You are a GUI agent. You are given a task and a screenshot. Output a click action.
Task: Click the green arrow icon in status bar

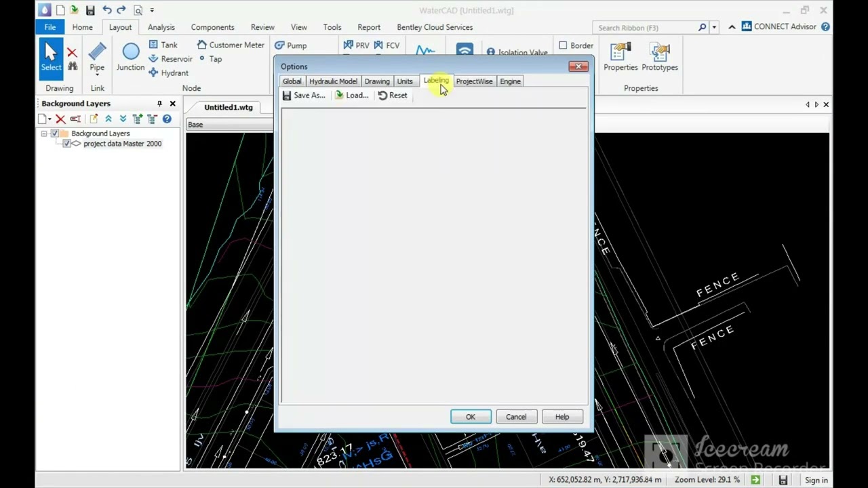tap(755, 480)
